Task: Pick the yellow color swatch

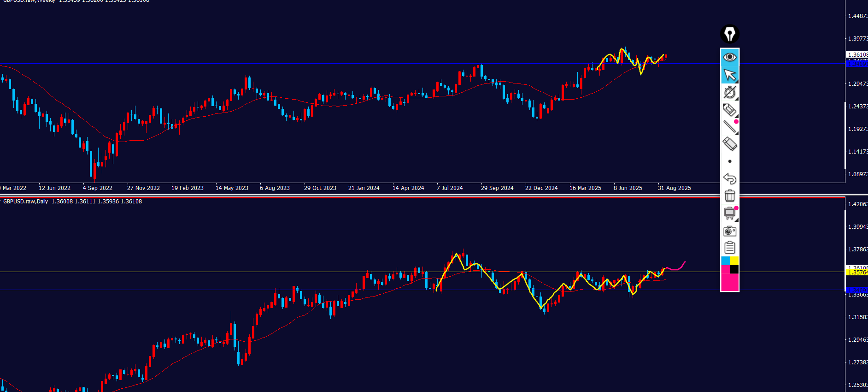Action: coord(734,261)
